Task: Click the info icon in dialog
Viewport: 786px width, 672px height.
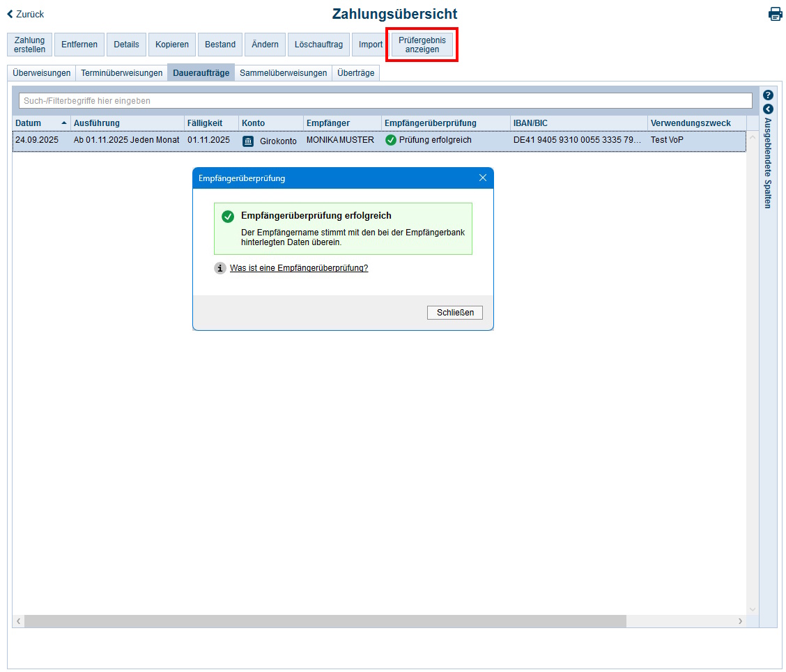Action: point(220,268)
